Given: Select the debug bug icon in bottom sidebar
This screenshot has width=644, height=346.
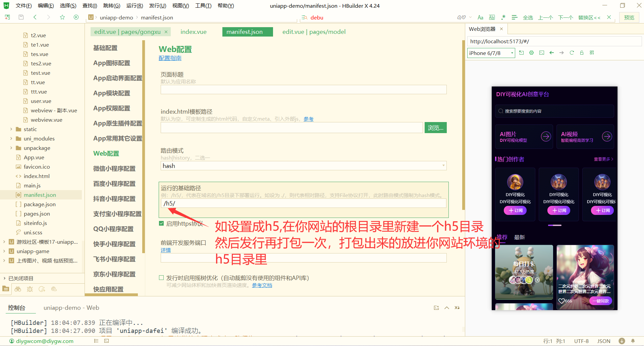Looking at the screenshot, I should coord(30,289).
